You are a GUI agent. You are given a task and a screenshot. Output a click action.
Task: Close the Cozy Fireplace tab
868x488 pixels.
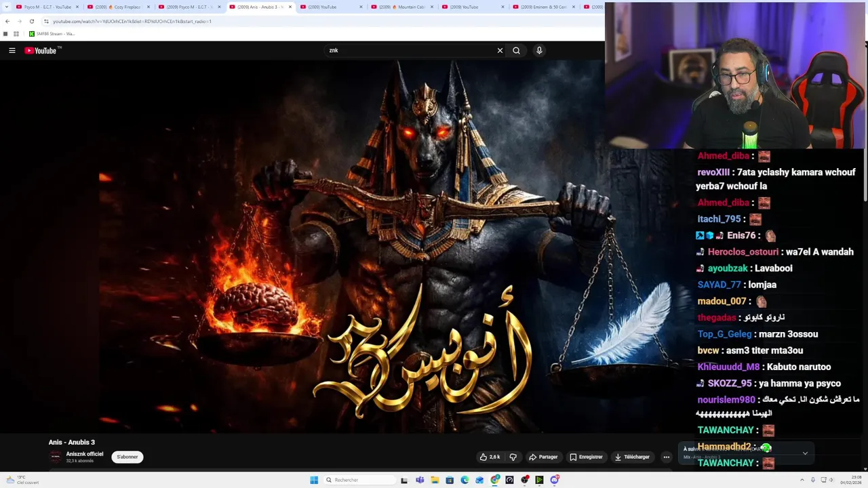[148, 7]
